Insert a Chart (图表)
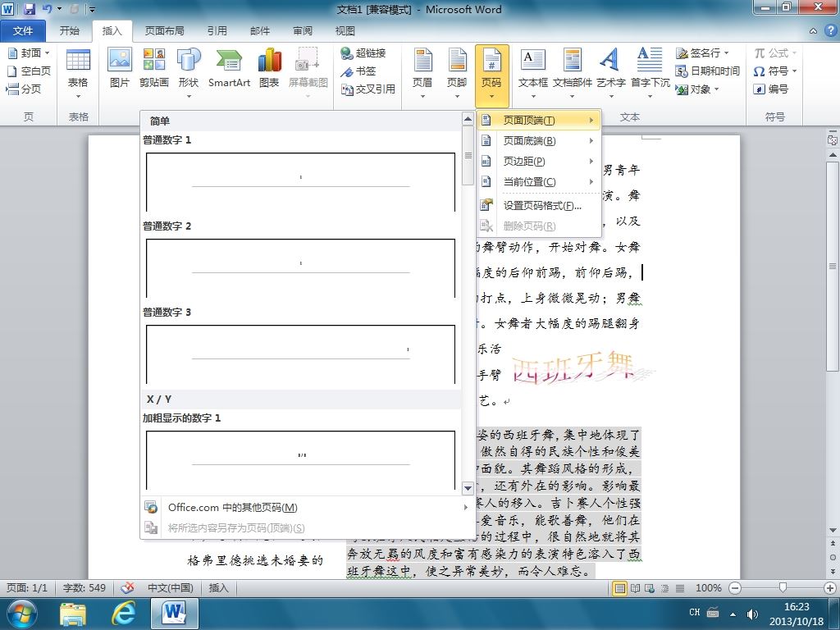840x630 pixels. coord(269,68)
